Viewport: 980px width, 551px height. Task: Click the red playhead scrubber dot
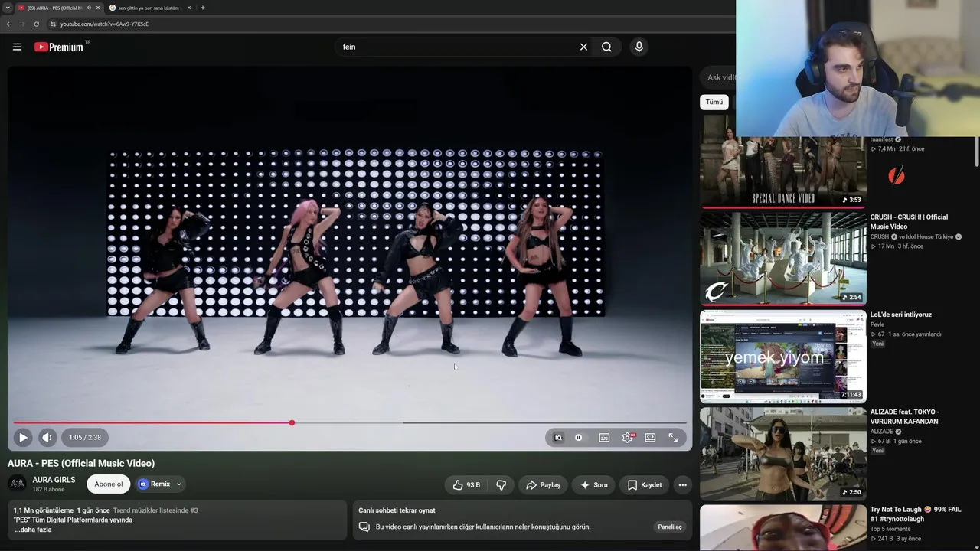point(292,422)
